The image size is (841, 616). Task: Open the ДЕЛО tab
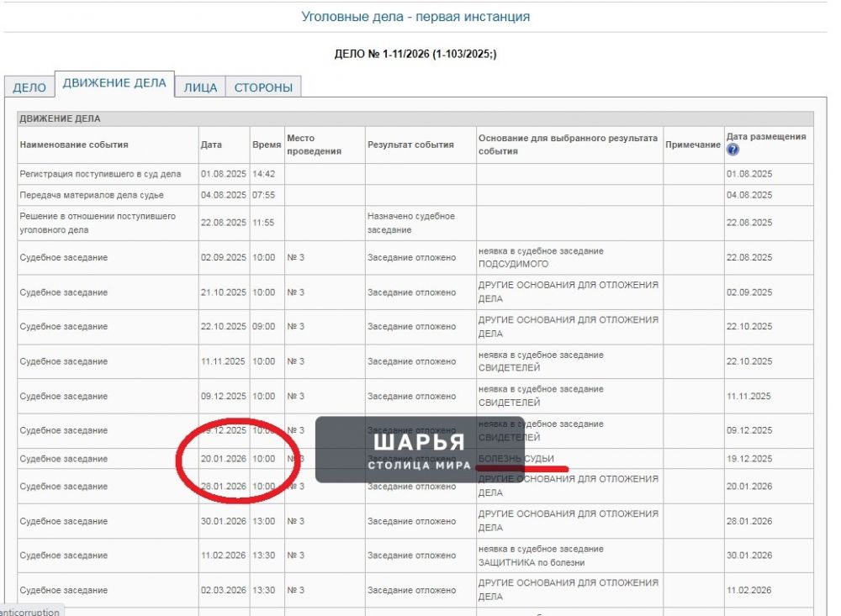29,87
